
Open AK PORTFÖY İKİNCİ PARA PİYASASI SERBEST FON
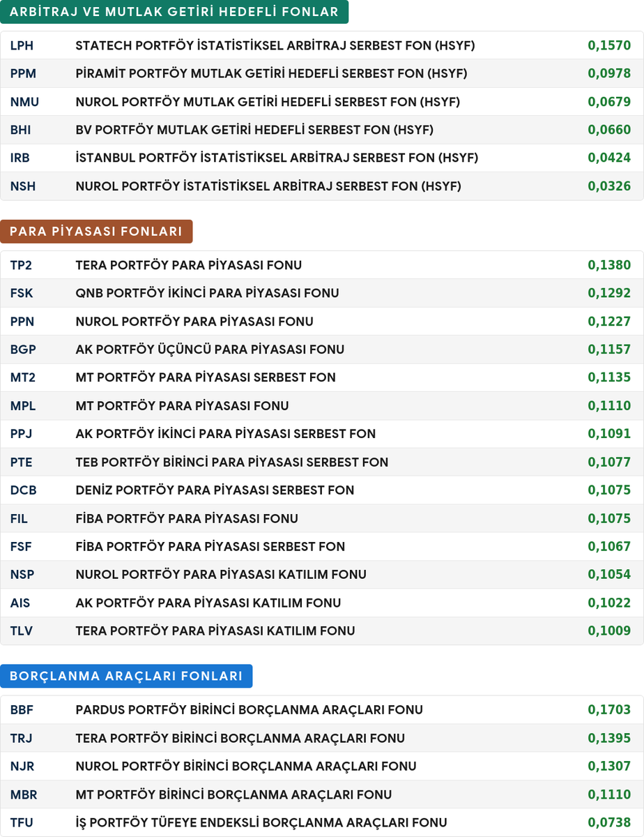(x=226, y=434)
